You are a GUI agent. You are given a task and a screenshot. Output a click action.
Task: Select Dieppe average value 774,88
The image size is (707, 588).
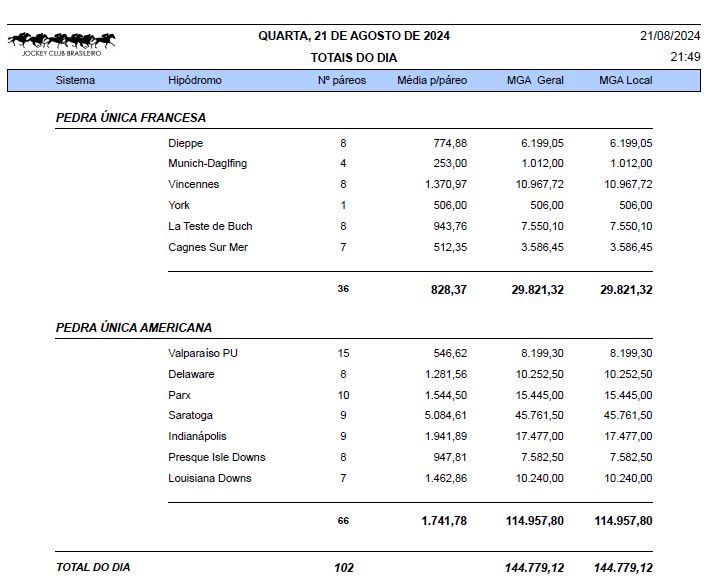pos(450,143)
